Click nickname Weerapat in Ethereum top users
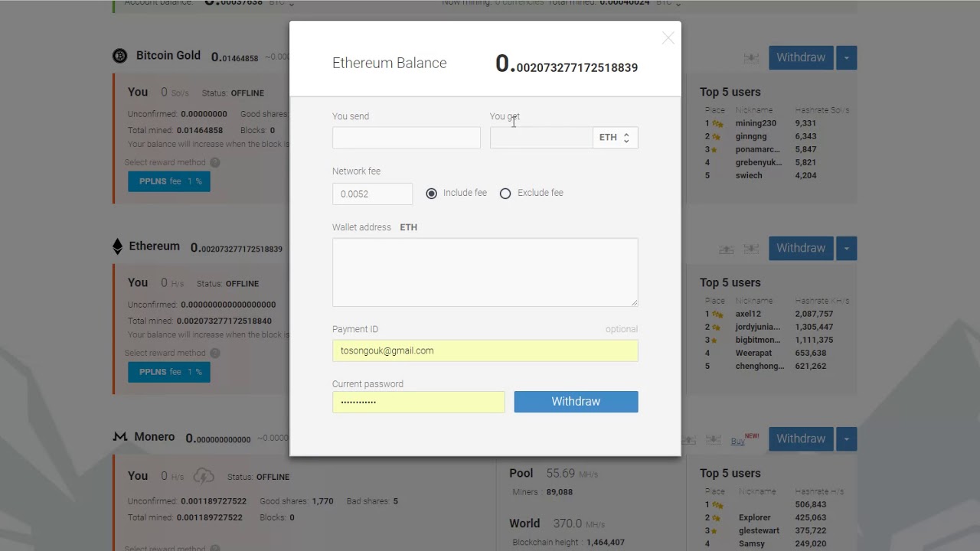The width and height of the screenshot is (980, 551). (x=755, y=353)
